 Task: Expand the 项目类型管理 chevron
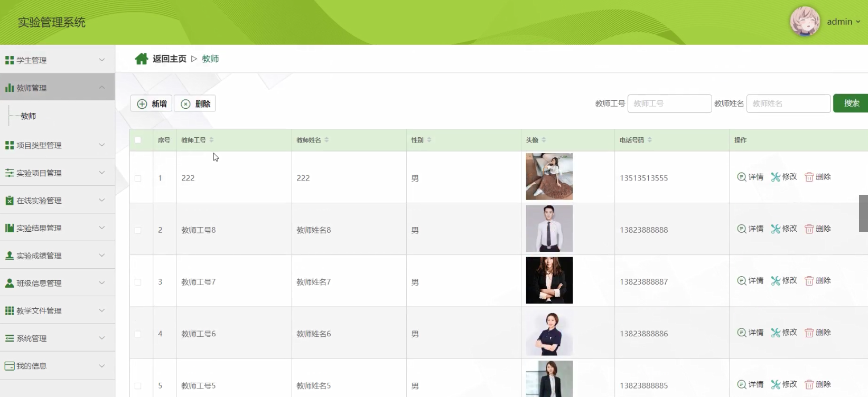click(x=102, y=145)
